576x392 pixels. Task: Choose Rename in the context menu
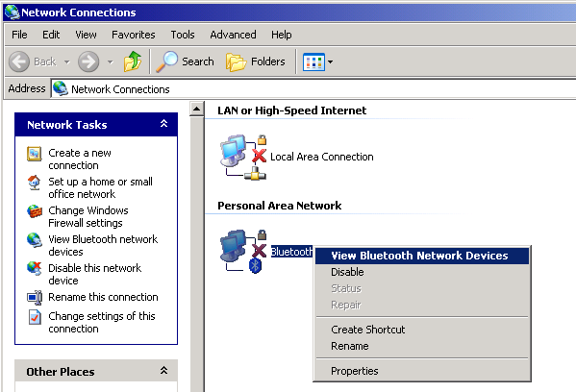(422, 346)
